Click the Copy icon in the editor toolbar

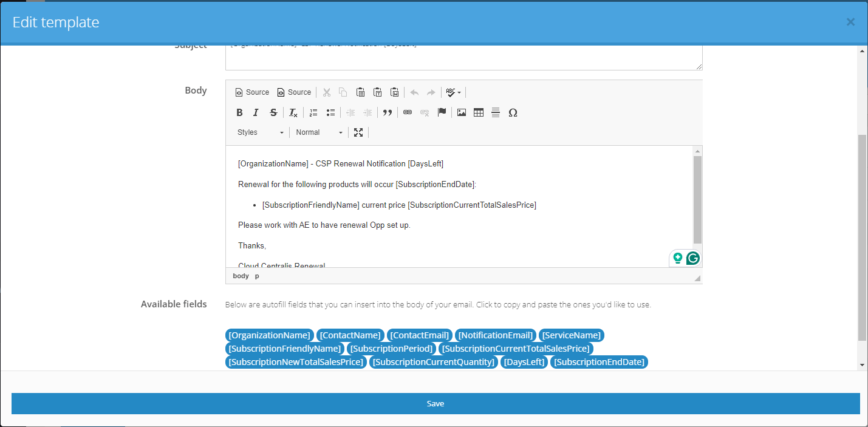pos(343,92)
